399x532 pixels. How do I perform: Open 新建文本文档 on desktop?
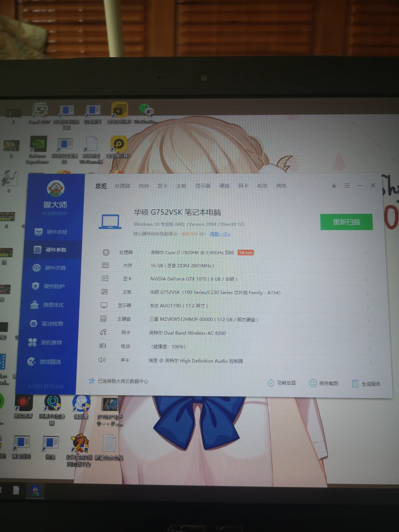[x=109, y=448]
